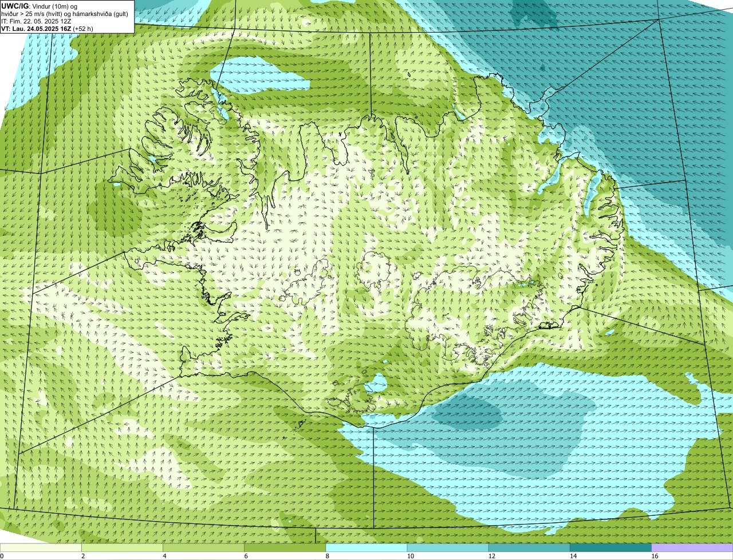Pick the 4–6 medium light green legend swatch
This screenshot has height=560, width=733.
point(204,548)
